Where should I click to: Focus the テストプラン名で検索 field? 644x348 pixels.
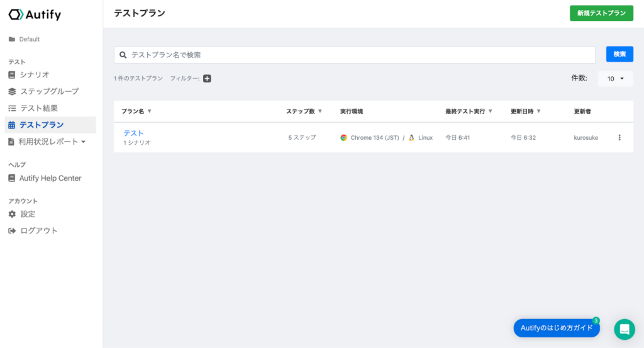click(x=355, y=55)
